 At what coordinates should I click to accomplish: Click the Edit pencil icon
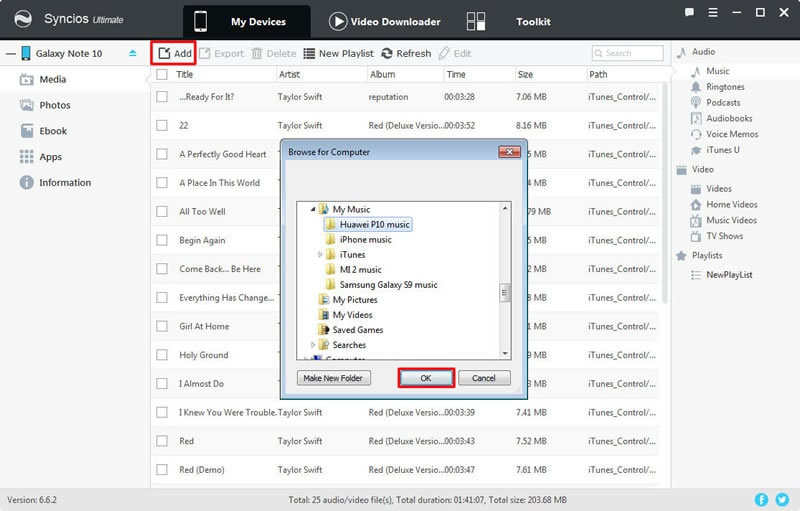(x=444, y=53)
